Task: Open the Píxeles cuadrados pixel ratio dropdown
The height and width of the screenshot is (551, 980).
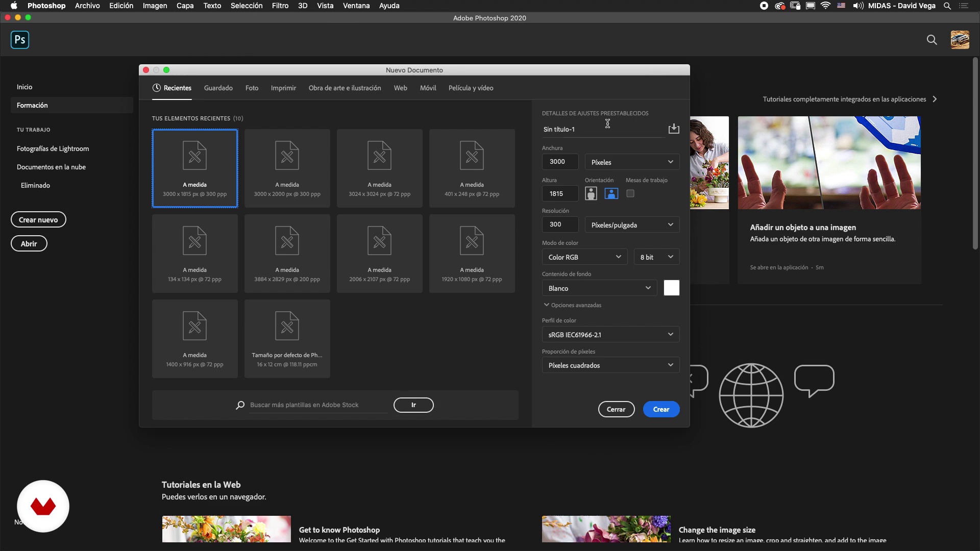Action: pyautogui.click(x=610, y=365)
